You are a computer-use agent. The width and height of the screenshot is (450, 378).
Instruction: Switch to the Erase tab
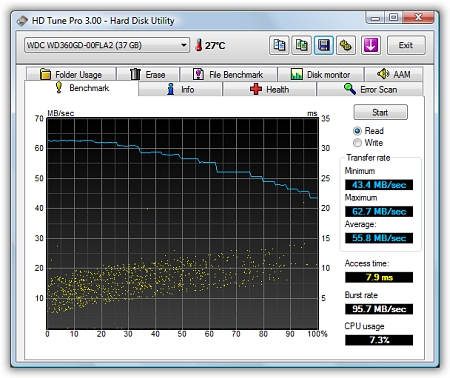(148, 74)
